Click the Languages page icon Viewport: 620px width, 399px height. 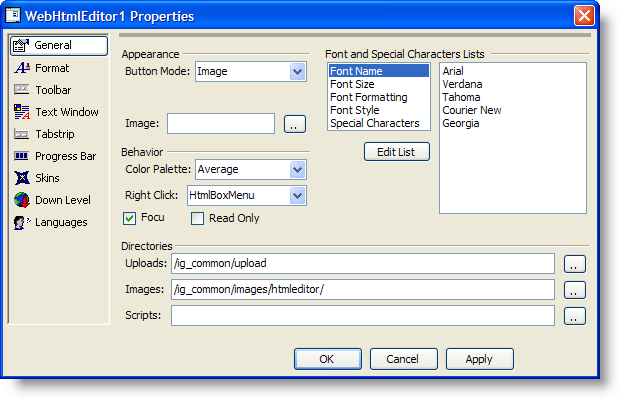pyautogui.click(x=22, y=222)
